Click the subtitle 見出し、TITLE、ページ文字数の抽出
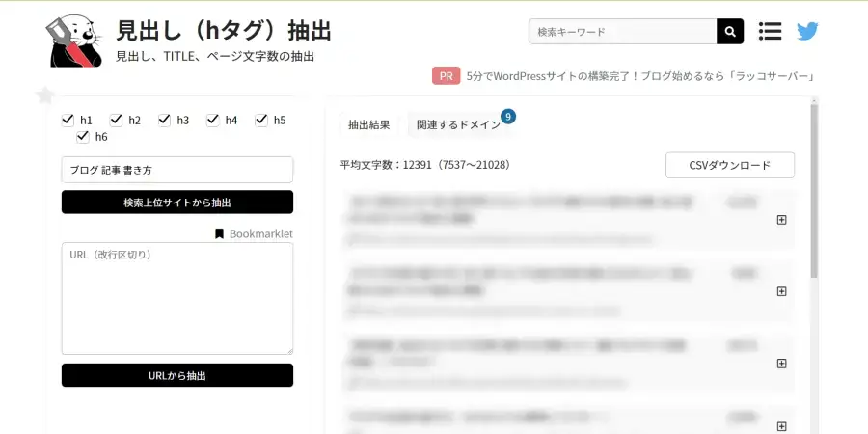The width and height of the screenshot is (868, 434). point(215,57)
